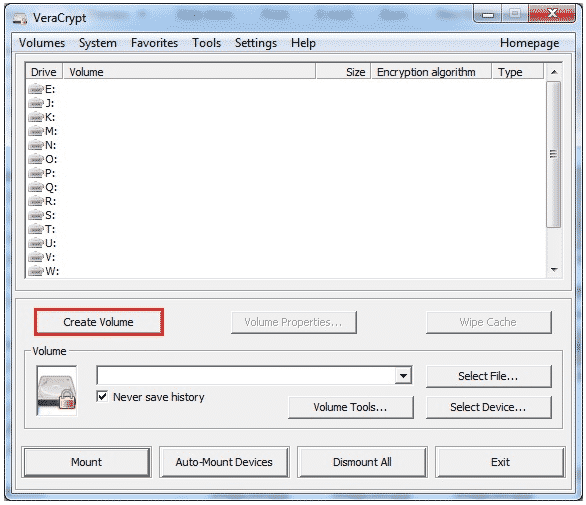Select the drive letter text M:
The width and height of the screenshot is (586, 505).
click(x=51, y=131)
